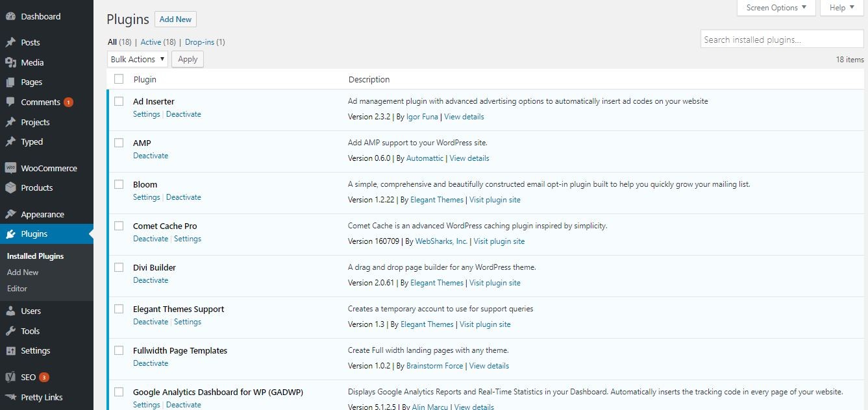
Task: Click the Apply bulk action button
Action: (x=188, y=59)
